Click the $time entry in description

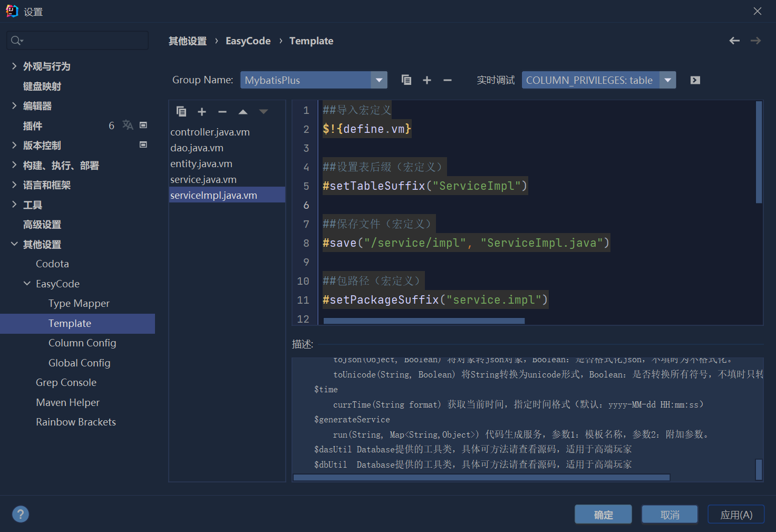pyautogui.click(x=326, y=389)
